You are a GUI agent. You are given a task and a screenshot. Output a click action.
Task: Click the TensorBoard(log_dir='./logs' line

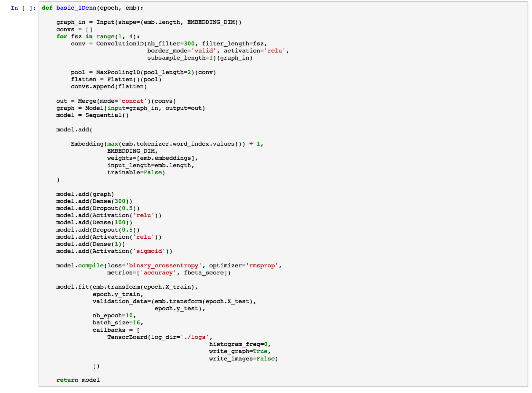[160, 337]
